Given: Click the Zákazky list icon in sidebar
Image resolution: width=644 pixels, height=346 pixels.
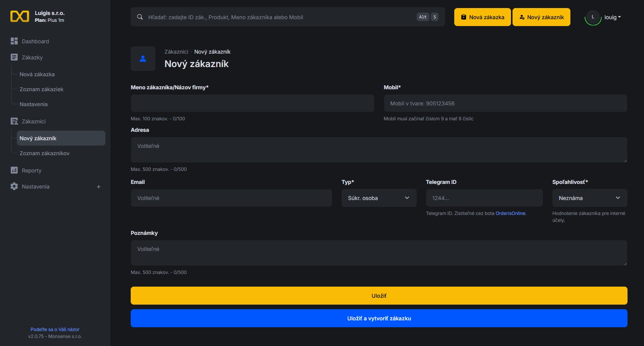Looking at the screenshot, I should pos(14,57).
